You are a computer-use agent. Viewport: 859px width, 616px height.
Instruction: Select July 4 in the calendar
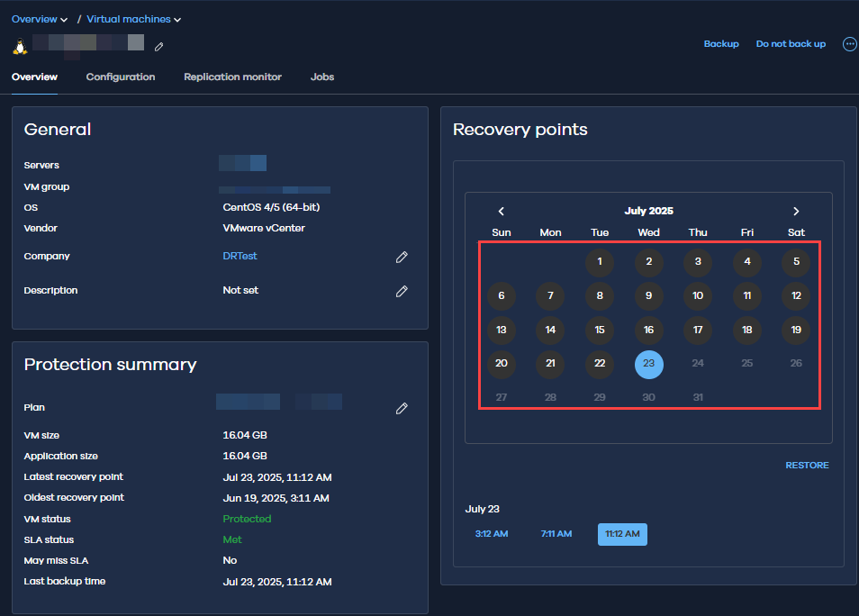(x=747, y=261)
